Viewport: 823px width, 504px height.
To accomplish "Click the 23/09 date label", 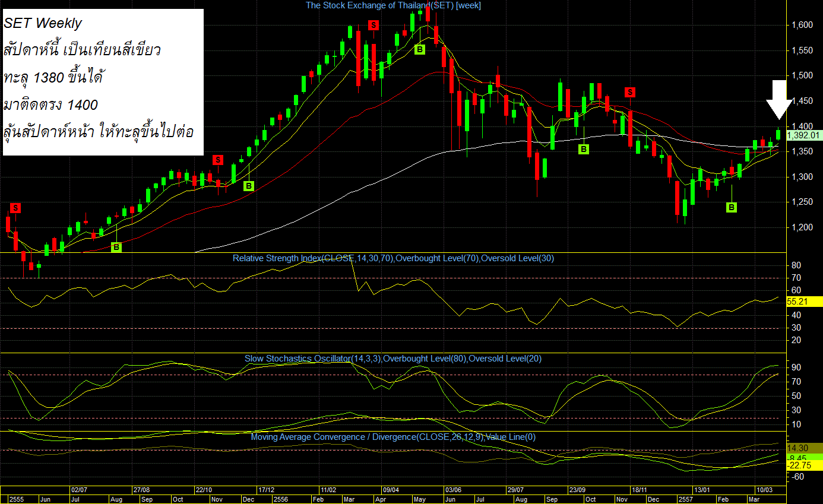I will click(578, 490).
